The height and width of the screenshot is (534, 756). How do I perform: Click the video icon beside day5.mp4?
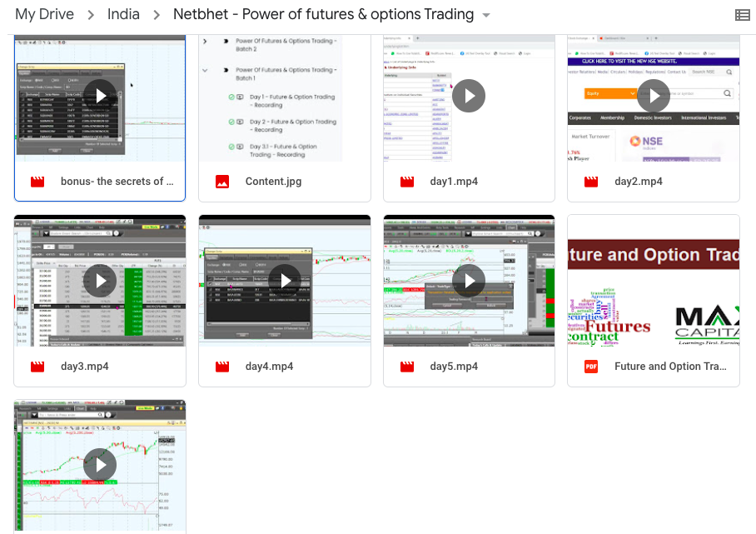coord(407,367)
